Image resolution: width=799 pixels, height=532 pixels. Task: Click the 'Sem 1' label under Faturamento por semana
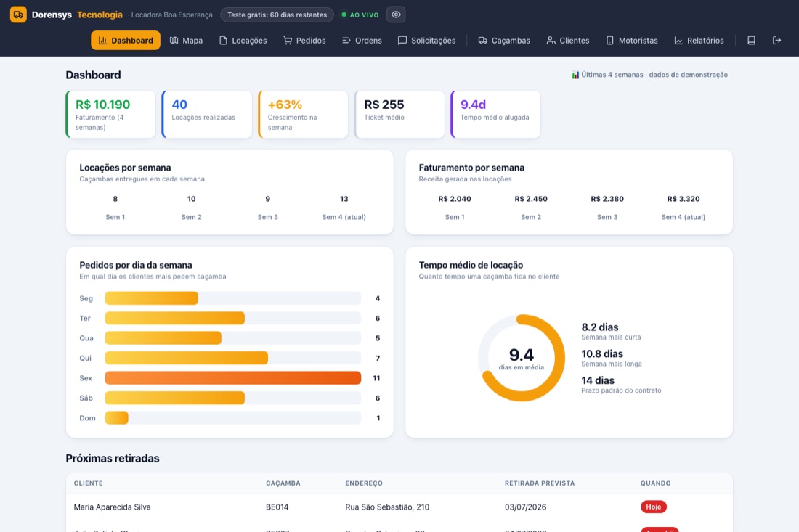[x=455, y=217]
